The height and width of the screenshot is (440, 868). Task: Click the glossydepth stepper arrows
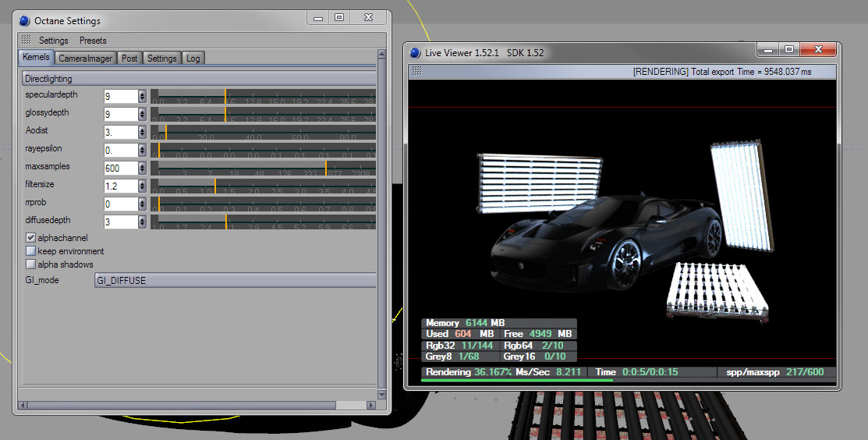tap(142, 114)
